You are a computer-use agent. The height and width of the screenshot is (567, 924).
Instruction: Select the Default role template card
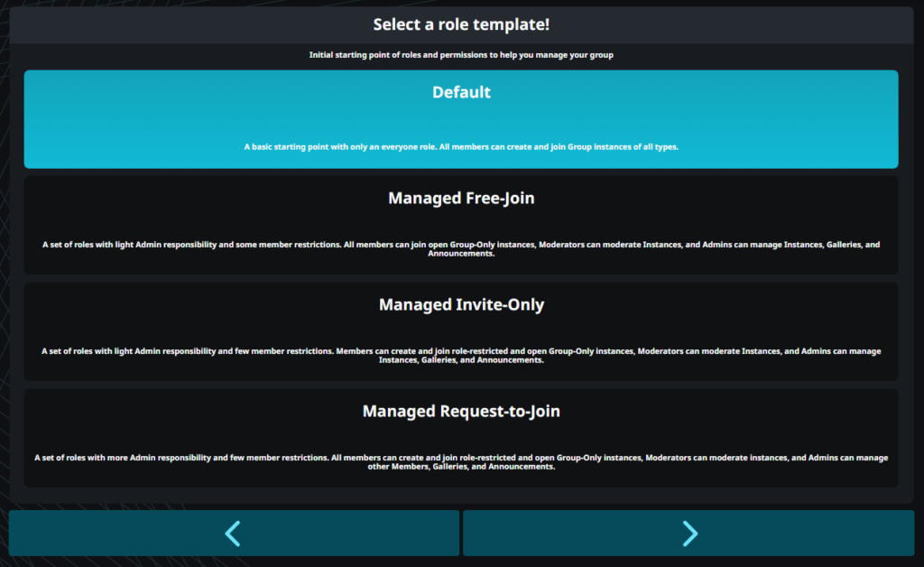pos(461,119)
